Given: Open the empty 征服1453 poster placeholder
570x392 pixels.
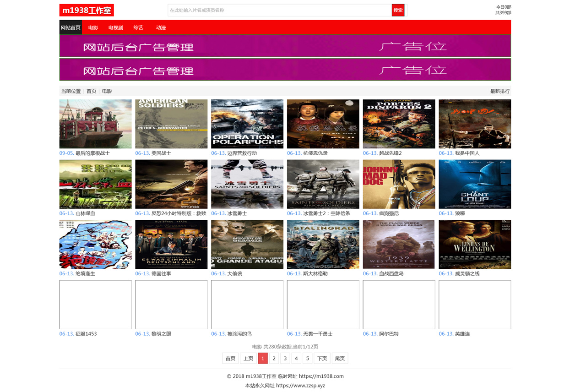Looking at the screenshot, I should point(95,305).
